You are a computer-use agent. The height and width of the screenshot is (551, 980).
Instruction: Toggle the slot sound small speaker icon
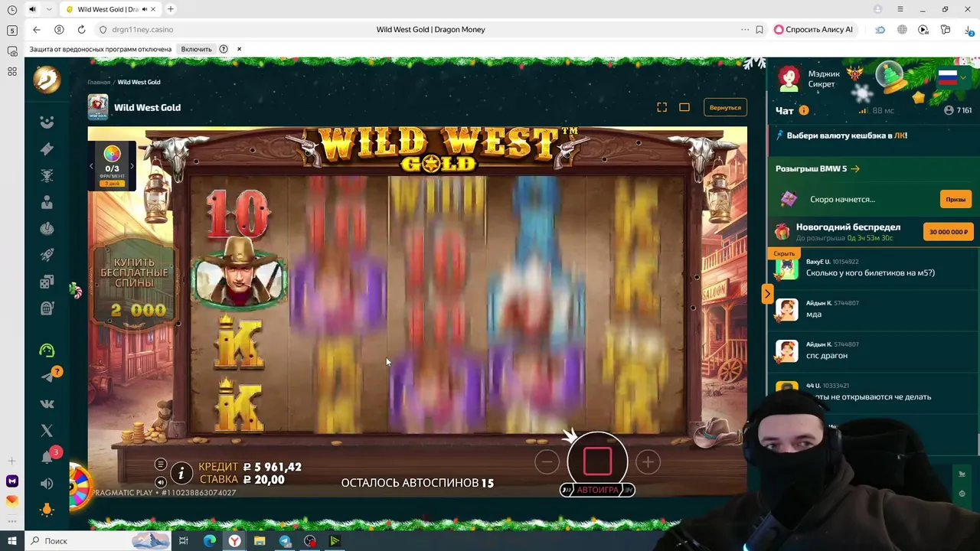(160, 482)
